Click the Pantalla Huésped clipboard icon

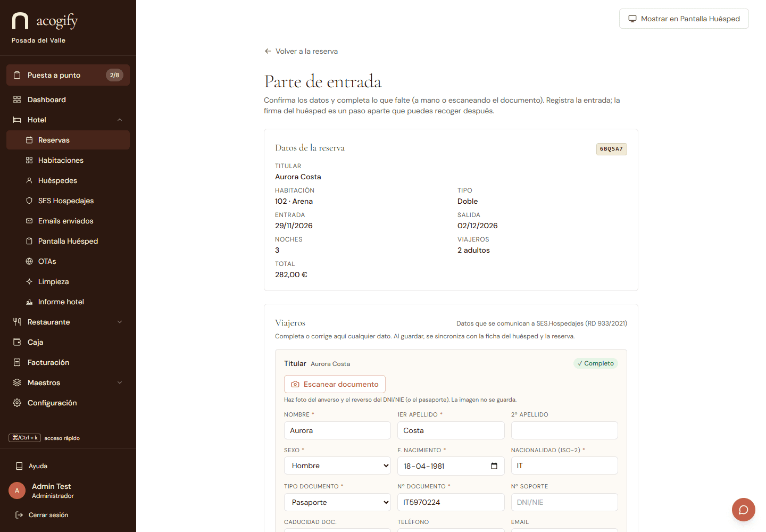[29, 241]
